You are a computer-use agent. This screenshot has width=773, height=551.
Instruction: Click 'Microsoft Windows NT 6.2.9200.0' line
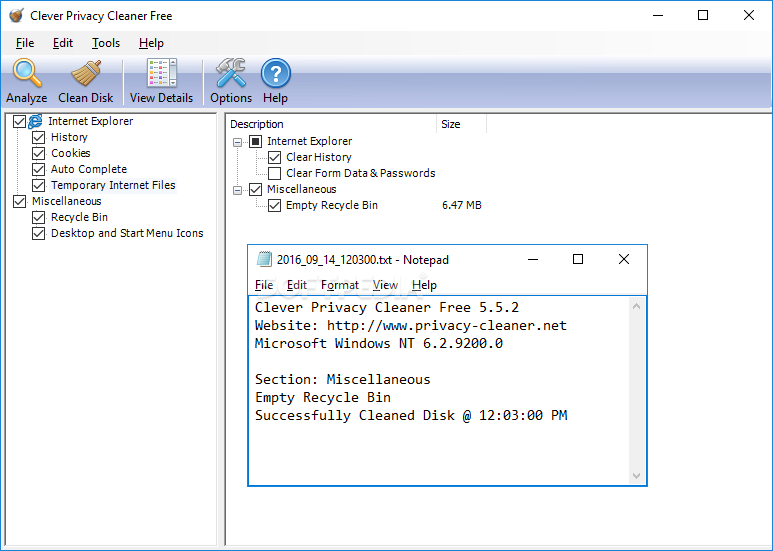pyautogui.click(x=379, y=344)
